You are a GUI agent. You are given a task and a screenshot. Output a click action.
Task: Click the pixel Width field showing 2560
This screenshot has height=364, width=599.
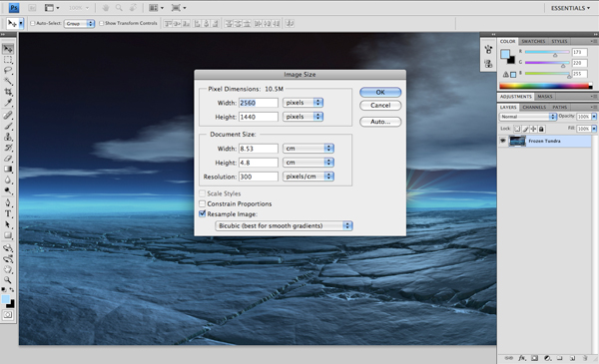259,103
